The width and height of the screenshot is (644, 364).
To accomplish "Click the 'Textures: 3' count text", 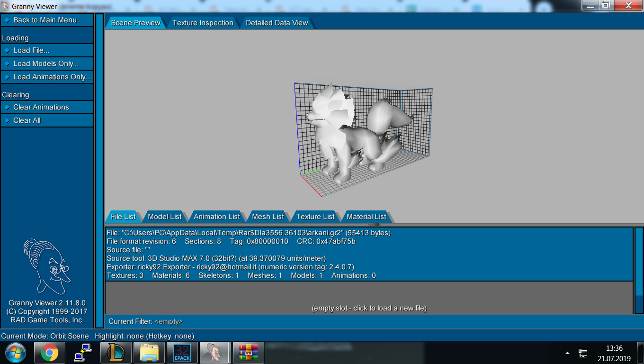I will pos(125,275).
